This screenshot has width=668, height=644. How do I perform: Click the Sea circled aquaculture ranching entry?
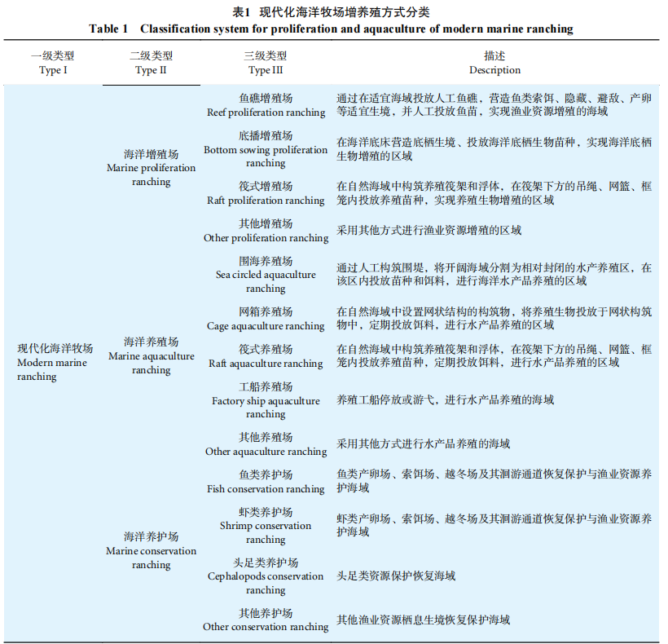click(266, 276)
